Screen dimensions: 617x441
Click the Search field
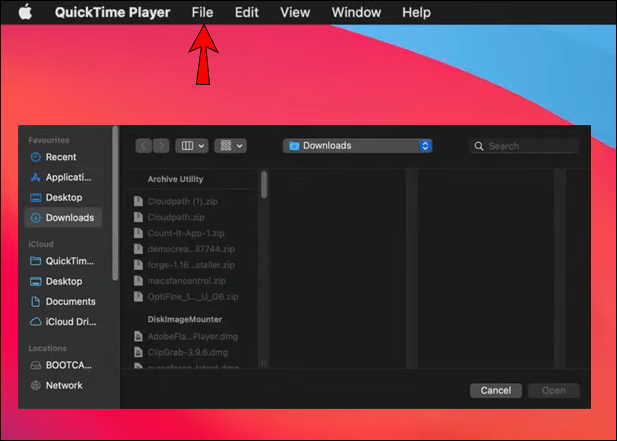click(x=524, y=146)
